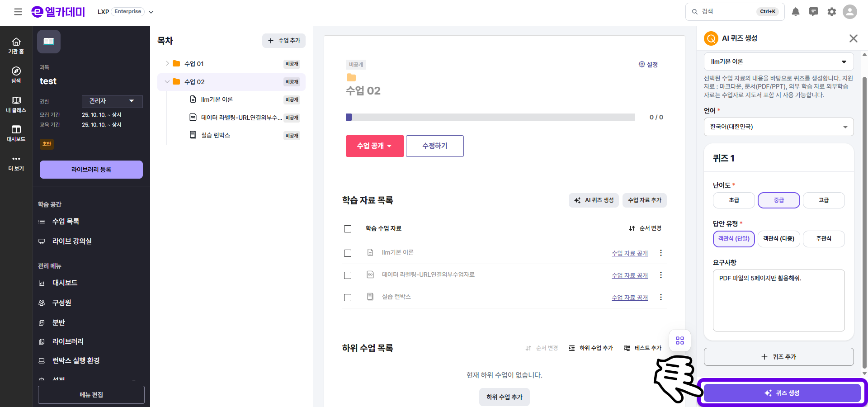The height and width of the screenshot is (407, 868).
Task: Click the user profile avatar
Action: [850, 12]
